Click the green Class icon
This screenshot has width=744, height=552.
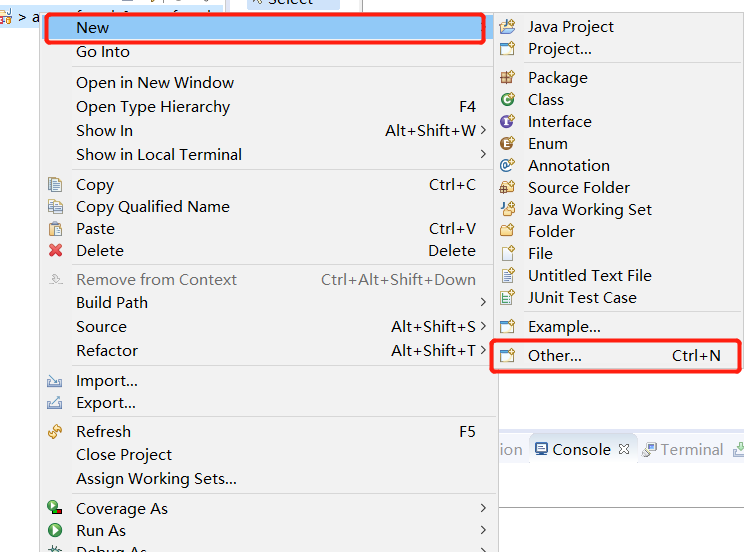pyautogui.click(x=508, y=100)
